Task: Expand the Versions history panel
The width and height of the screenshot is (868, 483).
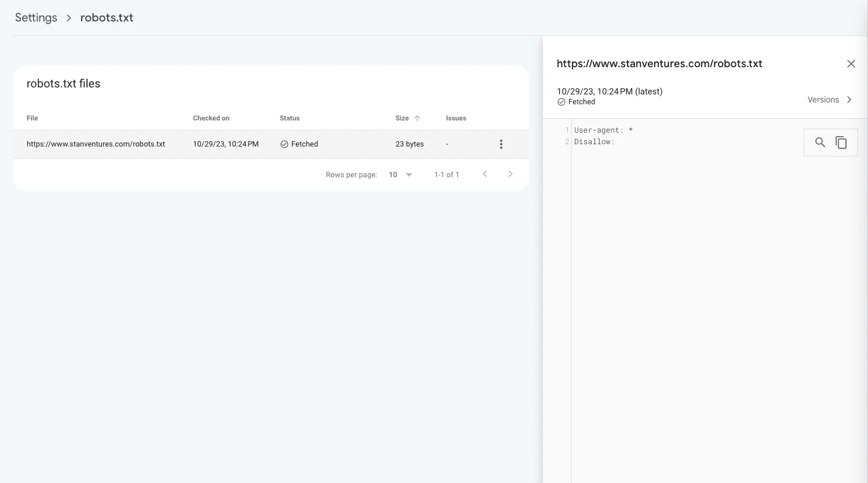Action: [829, 99]
